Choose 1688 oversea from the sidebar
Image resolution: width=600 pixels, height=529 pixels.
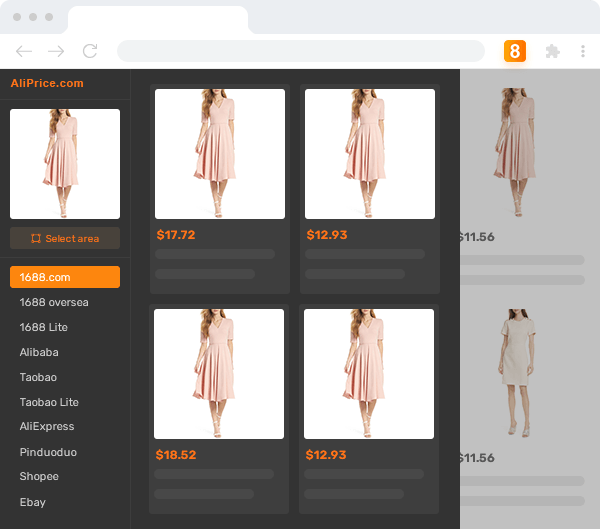coord(54,302)
